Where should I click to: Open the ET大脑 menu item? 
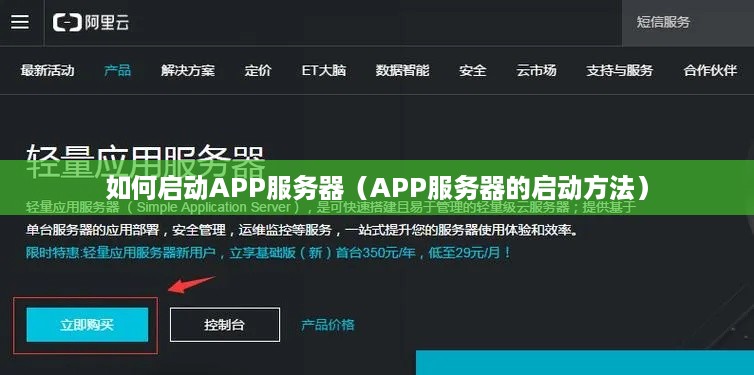(x=324, y=71)
